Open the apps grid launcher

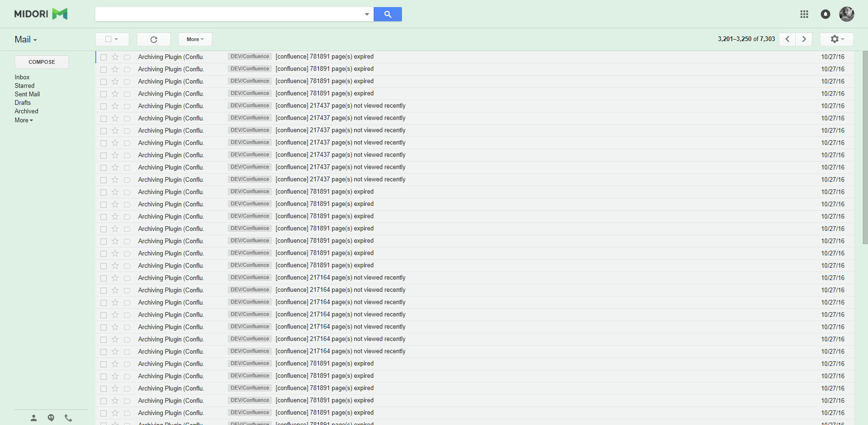pyautogui.click(x=804, y=14)
